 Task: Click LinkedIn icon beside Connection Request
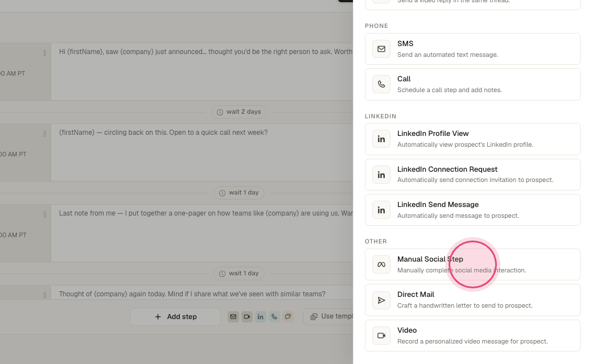[x=381, y=175]
